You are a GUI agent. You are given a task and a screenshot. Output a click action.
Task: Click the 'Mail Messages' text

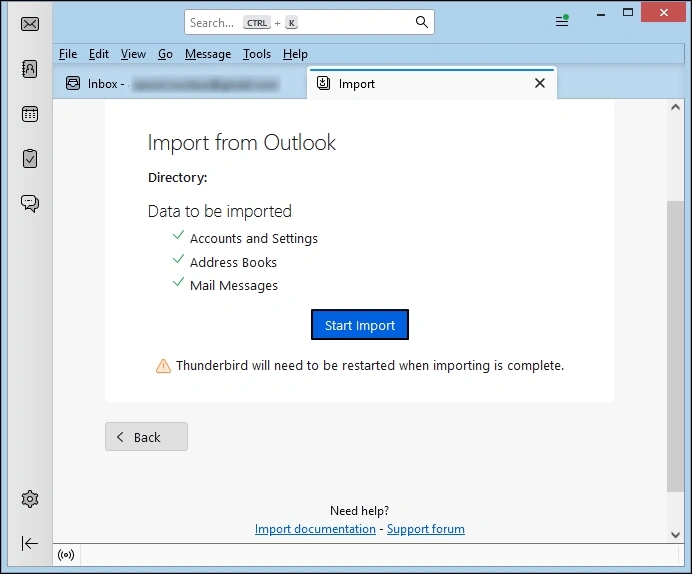[x=234, y=286]
